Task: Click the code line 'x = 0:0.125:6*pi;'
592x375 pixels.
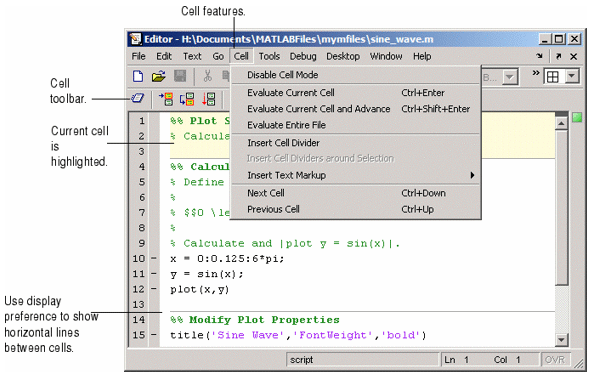Action: tap(227, 259)
